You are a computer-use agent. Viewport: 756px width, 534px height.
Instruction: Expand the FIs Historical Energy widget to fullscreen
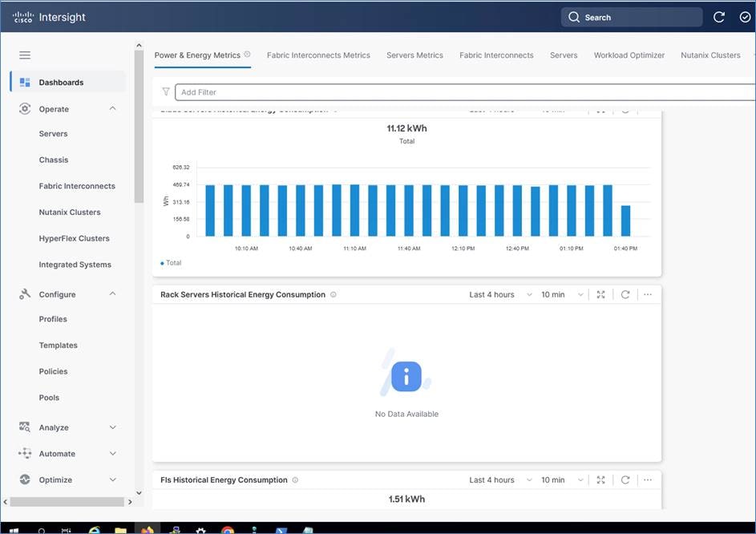tap(600, 480)
